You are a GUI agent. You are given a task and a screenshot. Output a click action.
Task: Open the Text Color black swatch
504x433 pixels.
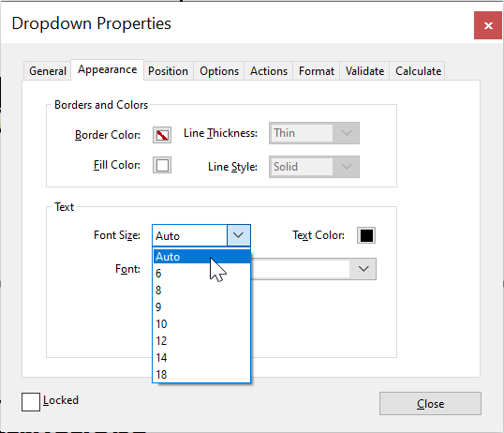pyautogui.click(x=366, y=235)
